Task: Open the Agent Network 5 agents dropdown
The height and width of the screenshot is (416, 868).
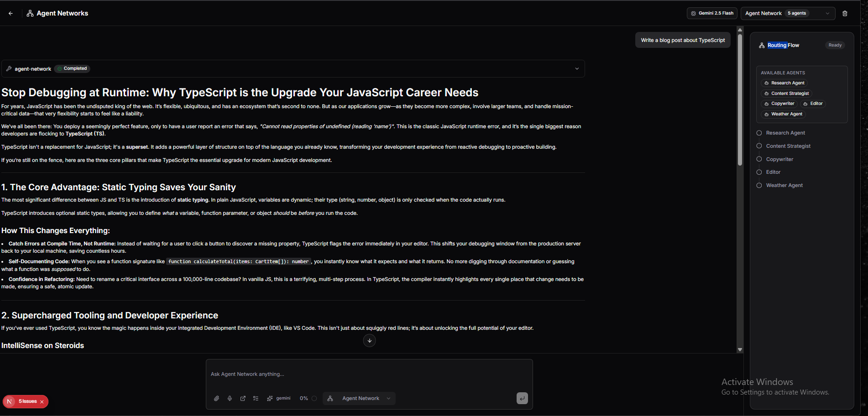Action: coord(788,13)
